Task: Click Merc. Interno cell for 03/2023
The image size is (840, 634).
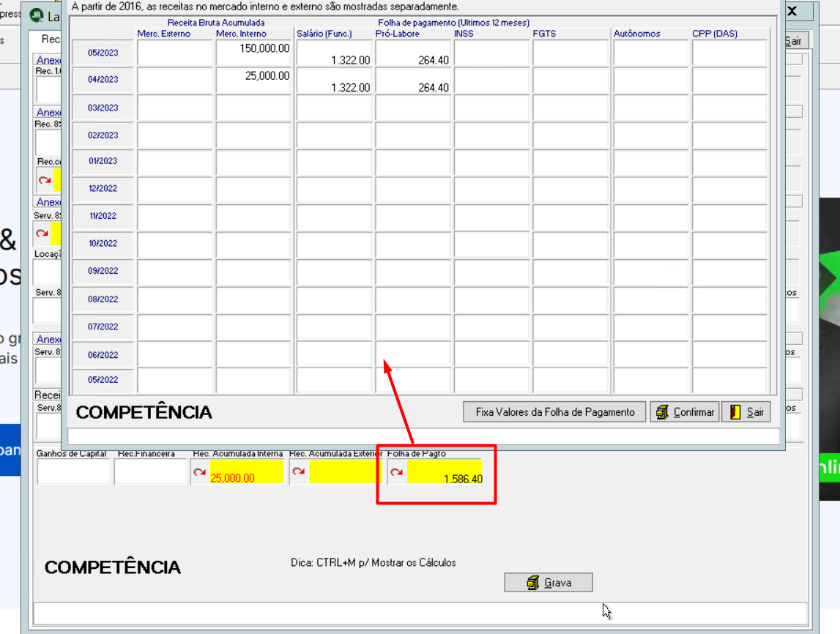Action: (253, 108)
